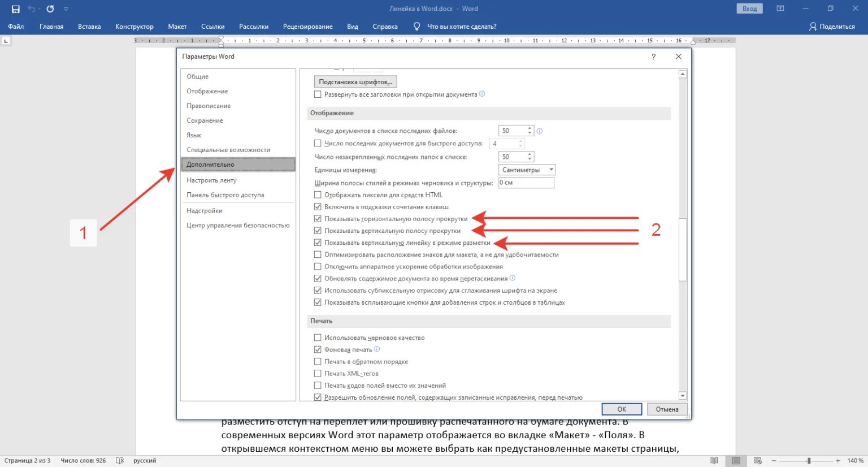Click spinner for recent documents list count

tap(530, 131)
